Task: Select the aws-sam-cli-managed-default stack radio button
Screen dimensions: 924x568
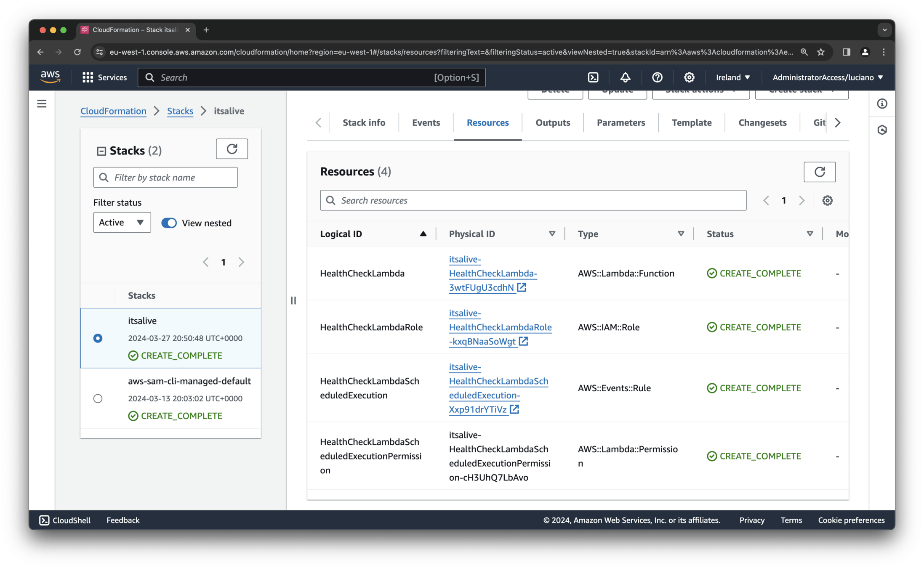Action: [x=98, y=398]
